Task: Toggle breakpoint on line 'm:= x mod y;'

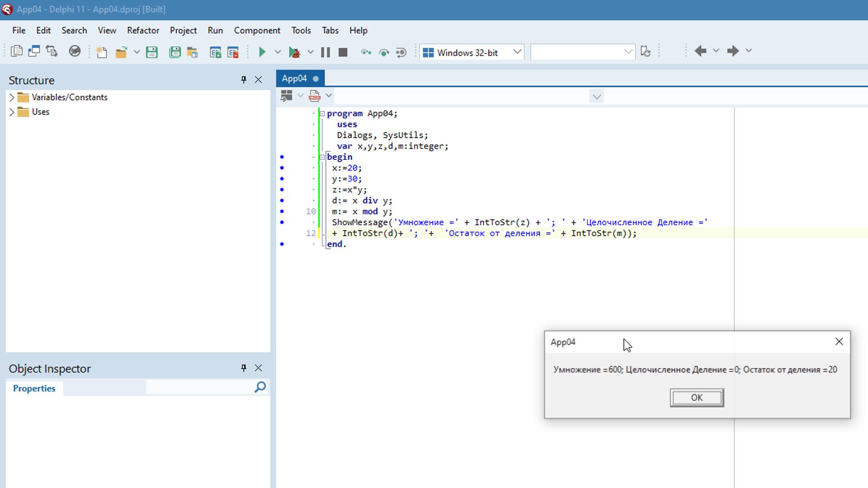Action: [x=282, y=211]
